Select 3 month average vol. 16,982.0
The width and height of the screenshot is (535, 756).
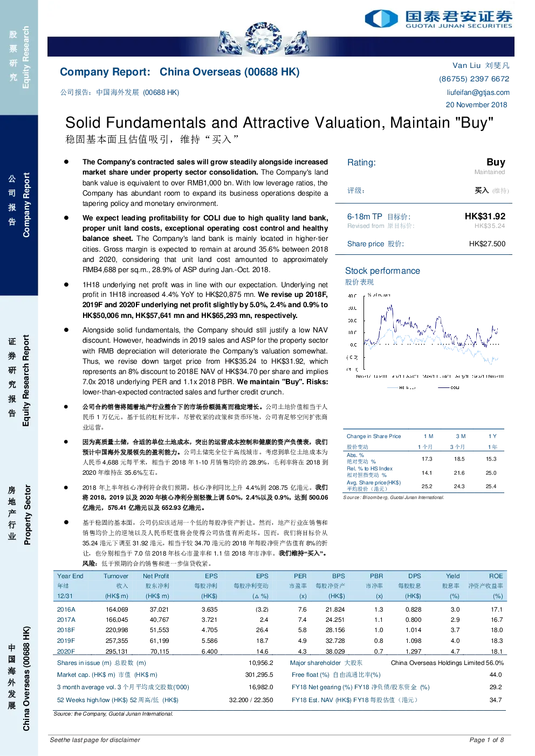point(261,687)
